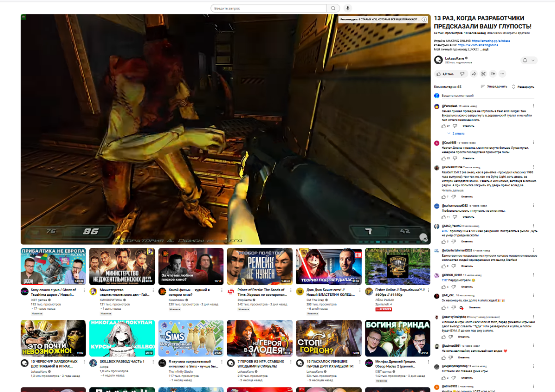
Task: Open StopGame avatar under Prince of Persia video
Action: (231, 291)
